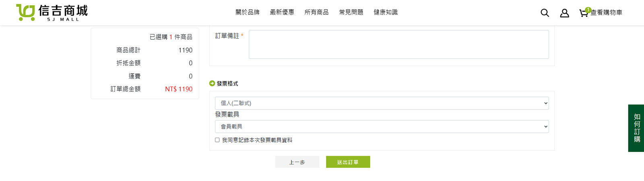The height and width of the screenshot is (181, 644).
Task: Focus the 訂單備註 text area
Action: pos(398,44)
